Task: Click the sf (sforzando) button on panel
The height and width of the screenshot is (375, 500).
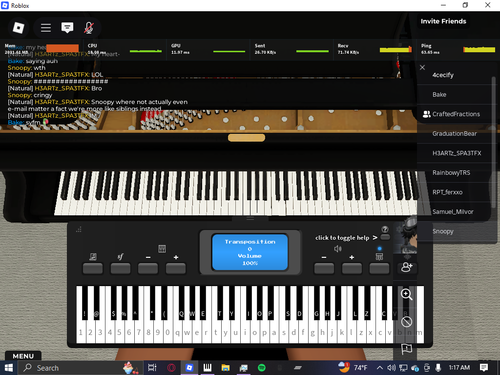Action: point(120,268)
